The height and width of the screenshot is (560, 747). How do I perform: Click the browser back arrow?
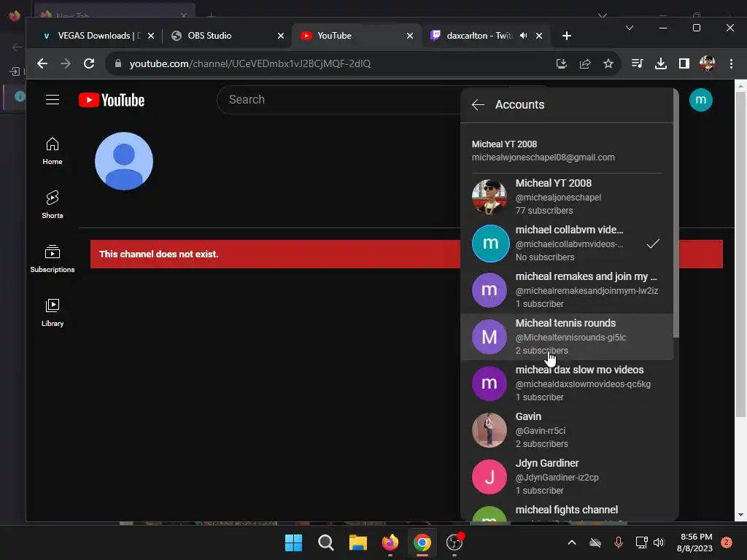point(42,63)
